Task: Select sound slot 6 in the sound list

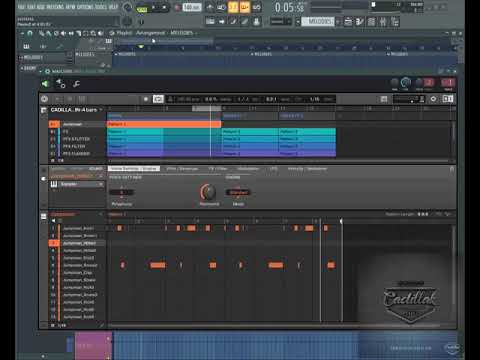Action: click(77, 265)
